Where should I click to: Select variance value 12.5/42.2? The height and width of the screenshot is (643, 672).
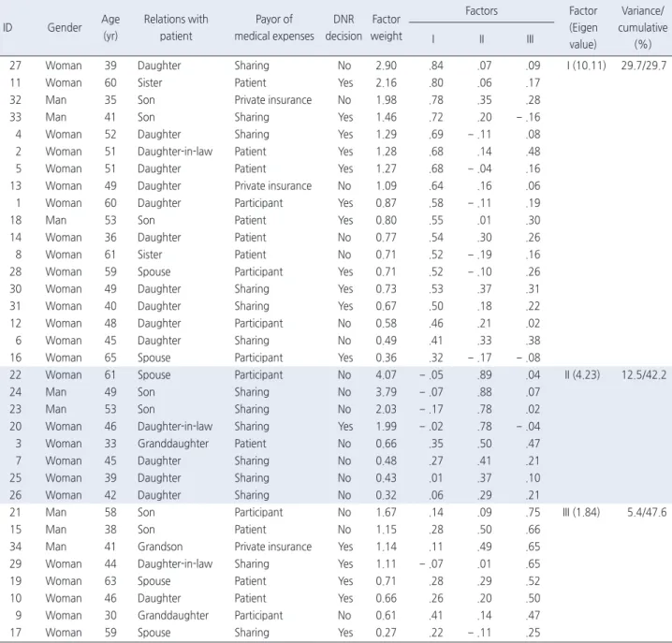(x=644, y=375)
